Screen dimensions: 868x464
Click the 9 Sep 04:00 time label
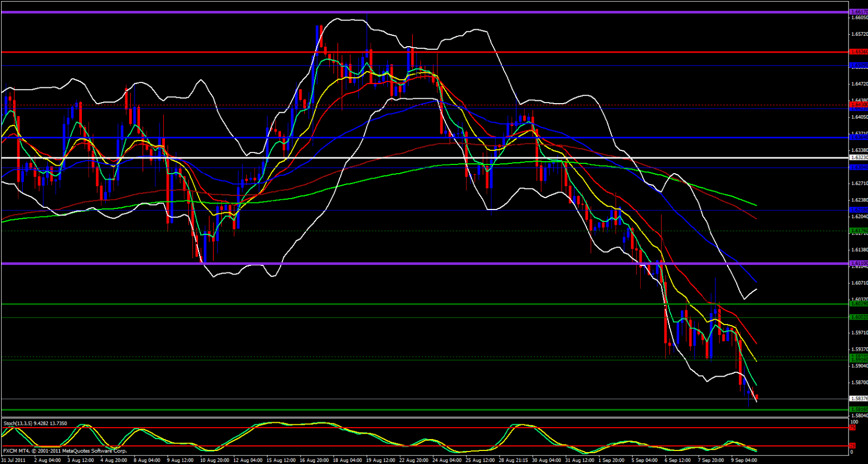744,460
